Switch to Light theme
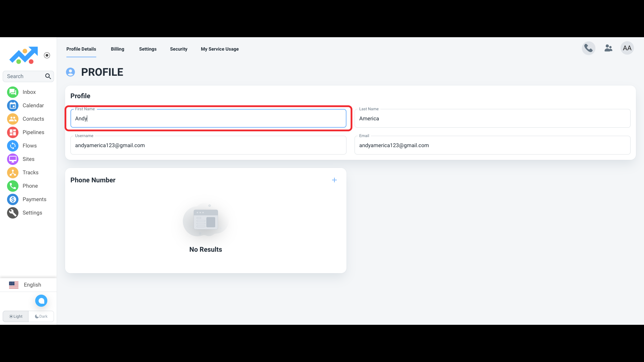The image size is (644, 362). pos(16,316)
